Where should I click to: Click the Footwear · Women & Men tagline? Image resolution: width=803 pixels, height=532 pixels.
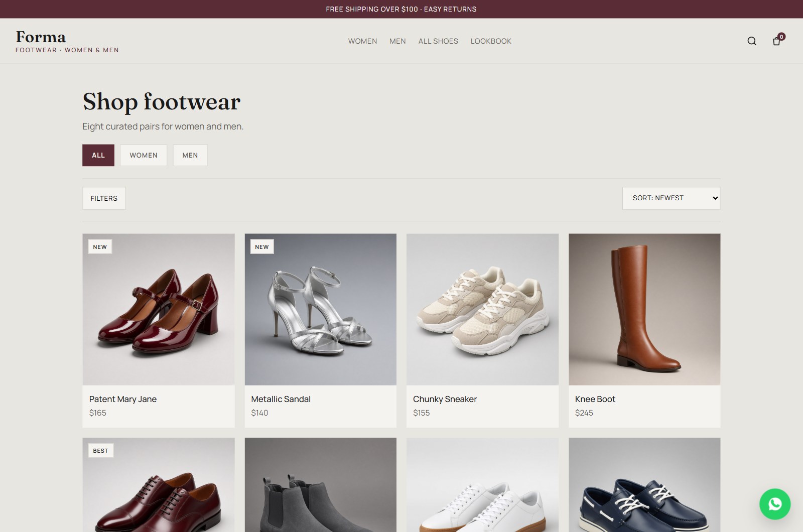tap(67, 50)
